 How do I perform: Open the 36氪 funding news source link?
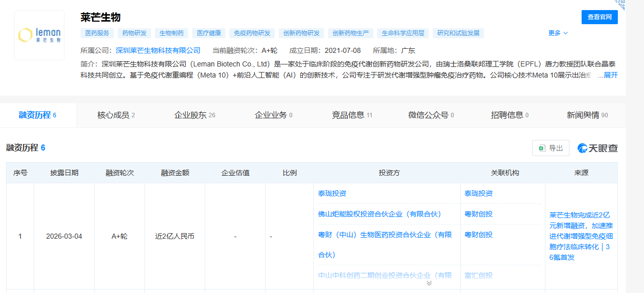click(581, 236)
